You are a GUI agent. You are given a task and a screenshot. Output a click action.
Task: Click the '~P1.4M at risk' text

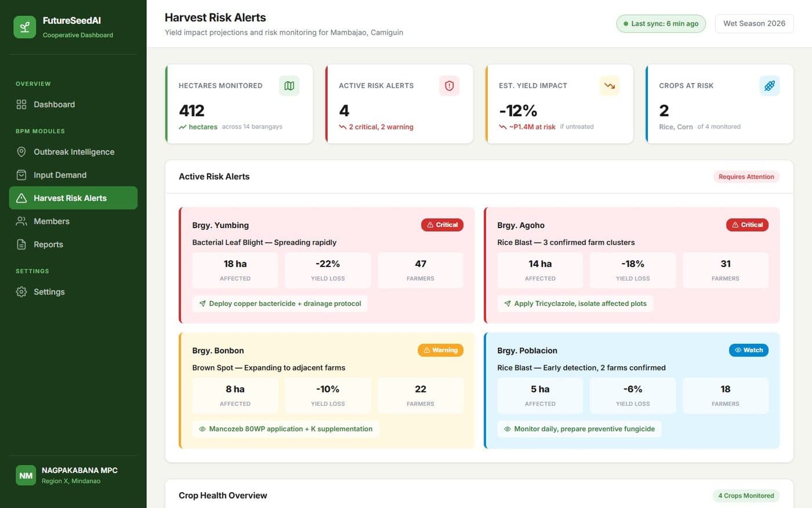pyautogui.click(x=532, y=127)
